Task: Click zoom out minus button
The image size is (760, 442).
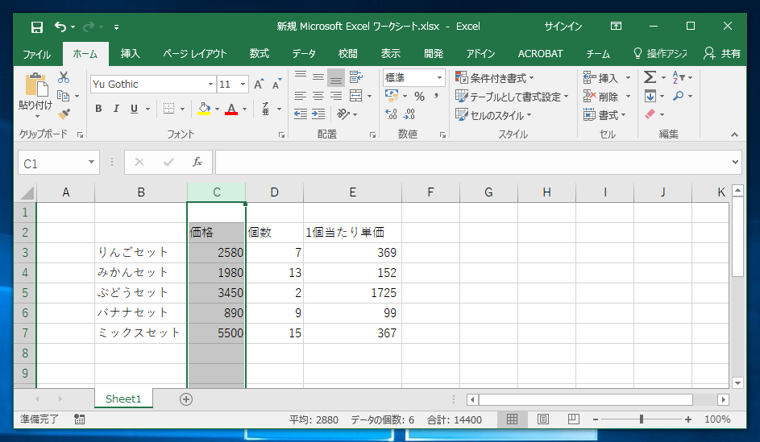Action: [595, 419]
